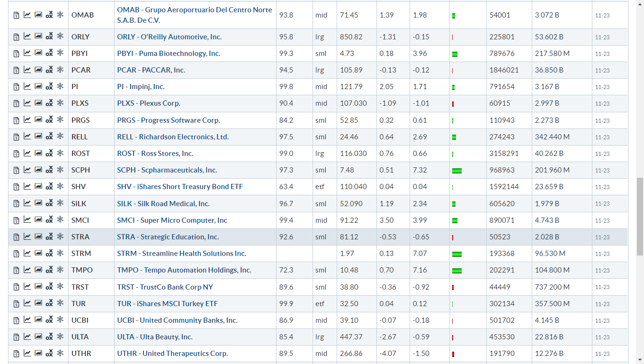Viewport: 644px width, 364px height.
Task: Click the 11-23 date in TUR row
Action: pyautogui.click(x=602, y=304)
